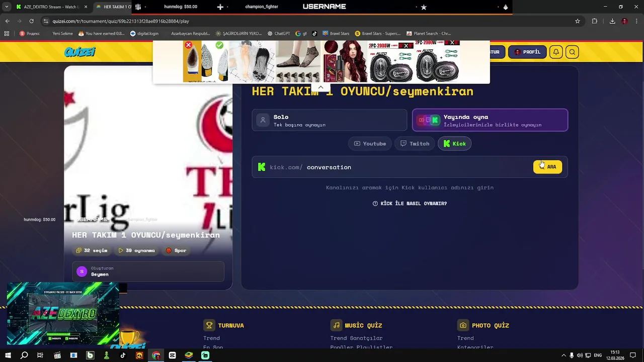The height and width of the screenshot is (362, 644).
Task: Open Windows notification center
Action: coord(633,355)
